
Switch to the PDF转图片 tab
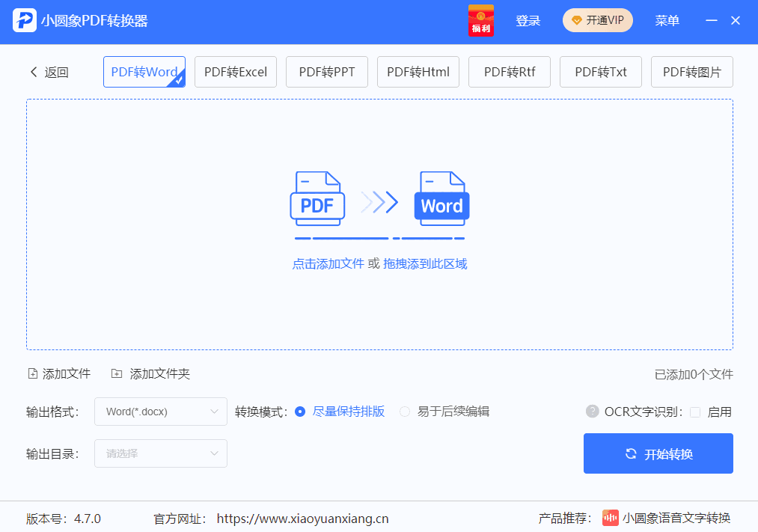coord(691,71)
